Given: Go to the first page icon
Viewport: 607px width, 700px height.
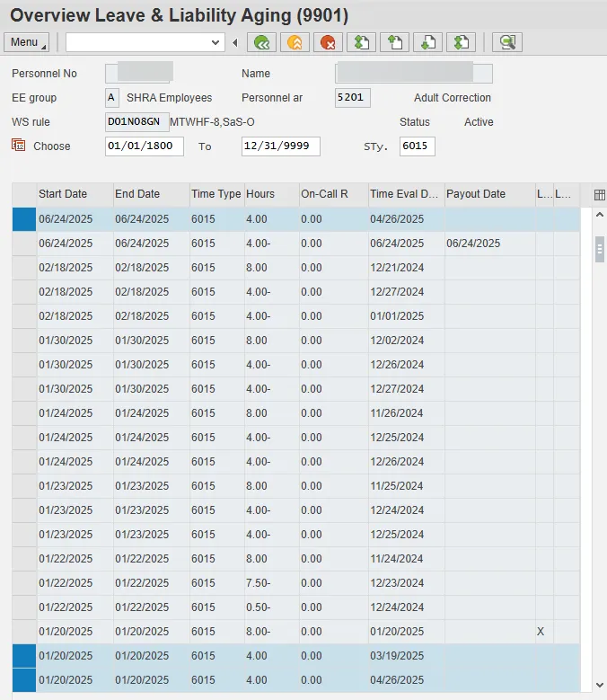Looking at the screenshot, I should [x=362, y=42].
